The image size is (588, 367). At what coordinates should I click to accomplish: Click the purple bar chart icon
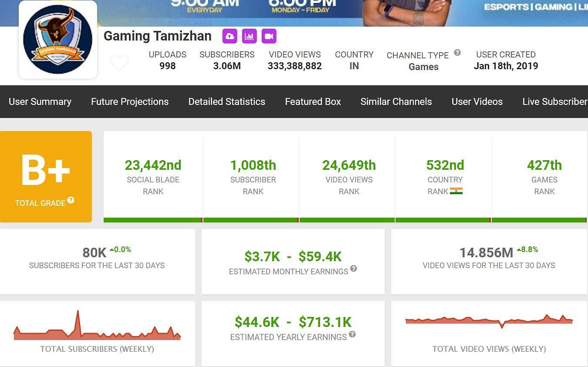[249, 36]
